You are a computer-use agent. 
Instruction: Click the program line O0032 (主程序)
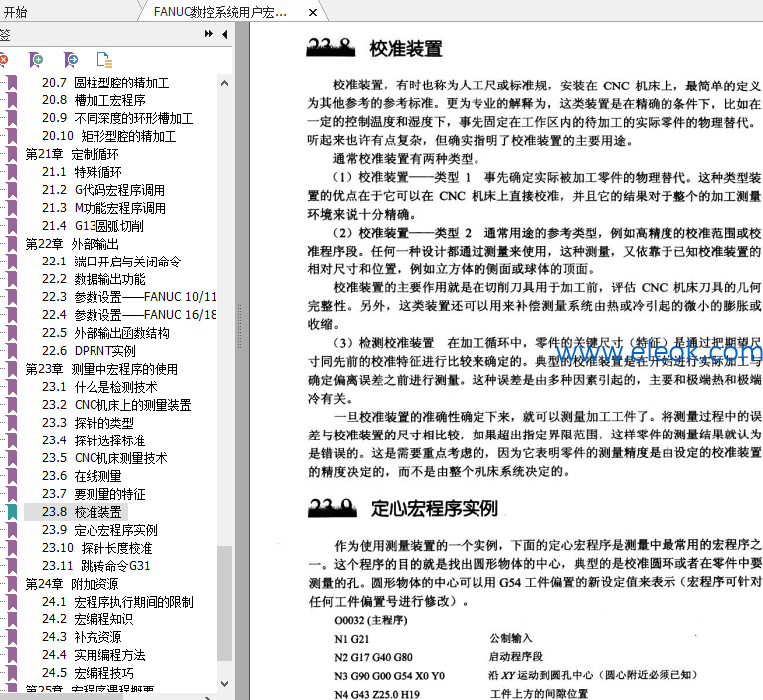[371, 620]
